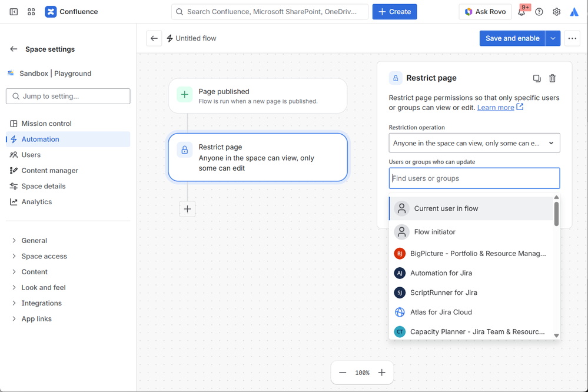The height and width of the screenshot is (392, 588).
Task: Click the Untitled flow title
Action: [196, 38]
